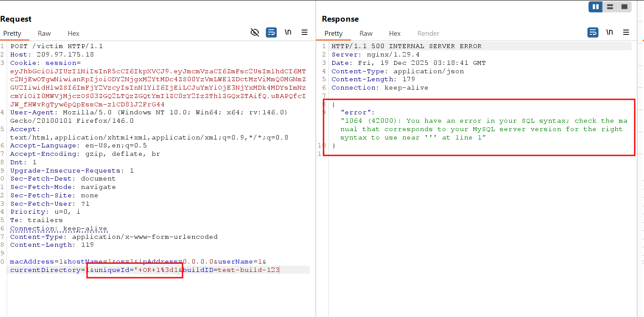The width and height of the screenshot is (644, 317).
Task: Open the Response panel hamburger options menu
Action: (626, 32)
